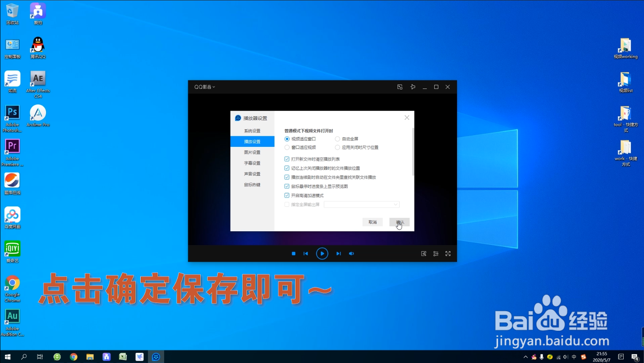Viewport: 644px width, 363px height.
Task: Open taskbar search
Action: (x=24, y=357)
